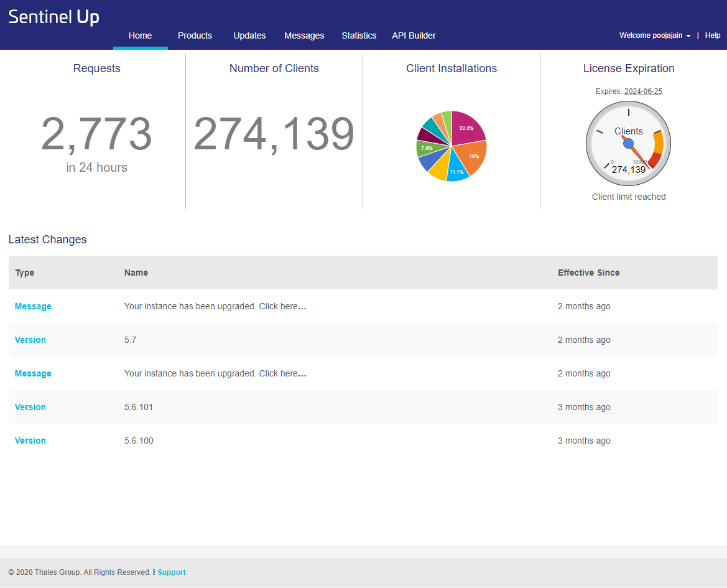
Task: Open the Home tab
Action: click(140, 35)
